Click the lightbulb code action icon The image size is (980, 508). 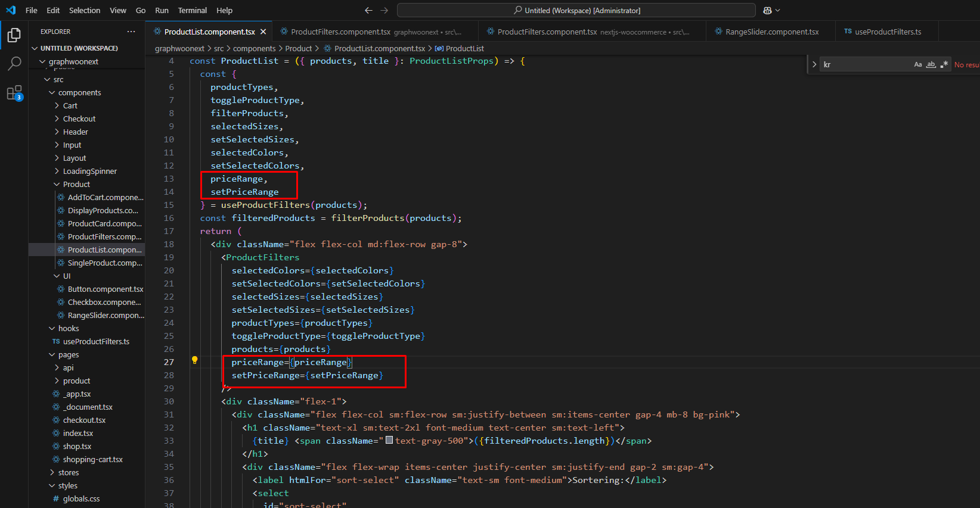[194, 360]
